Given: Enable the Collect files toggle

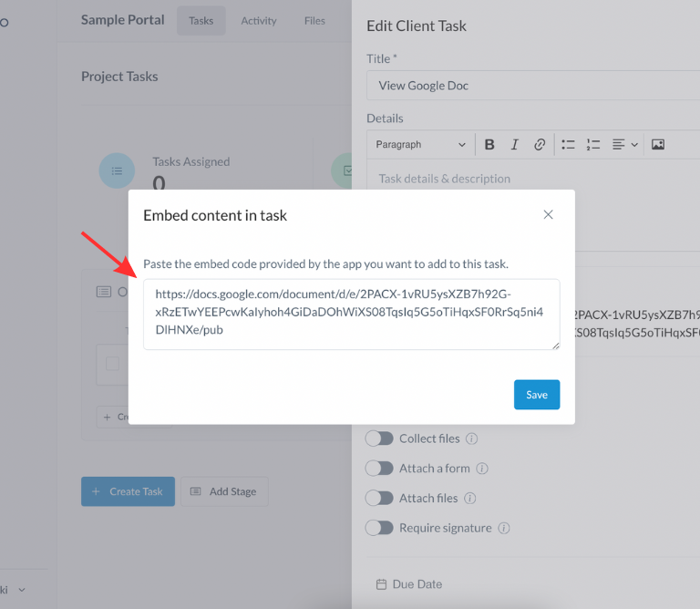Looking at the screenshot, I should tap(379, 439).
